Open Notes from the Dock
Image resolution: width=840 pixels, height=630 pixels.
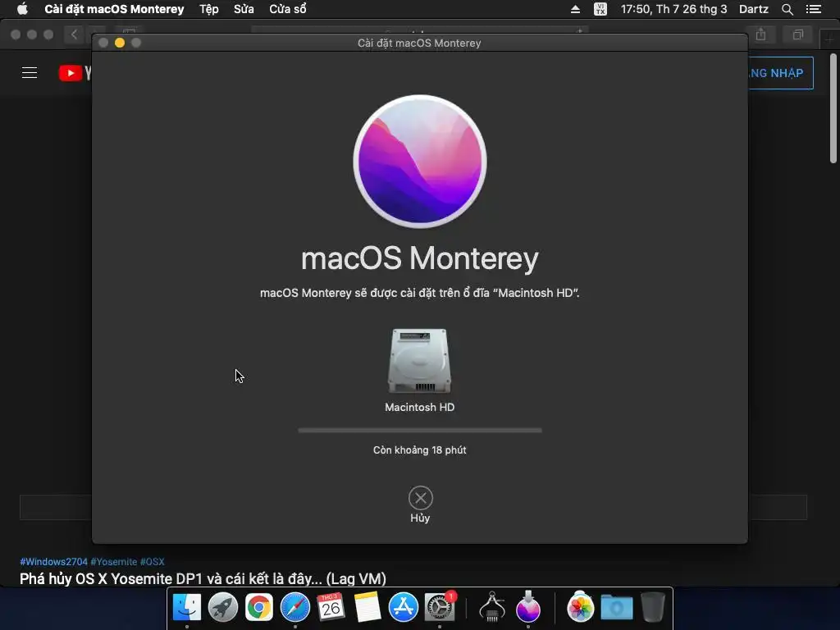(367, 607)
